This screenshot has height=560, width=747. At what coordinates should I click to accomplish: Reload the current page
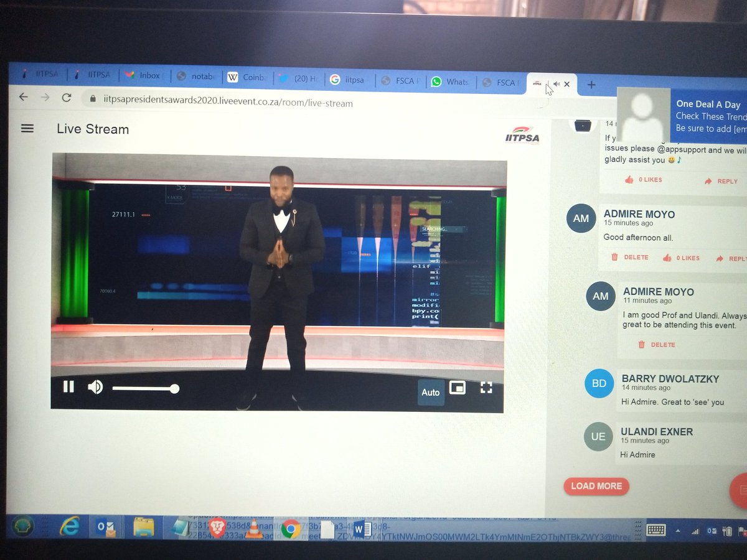(67, 98)
